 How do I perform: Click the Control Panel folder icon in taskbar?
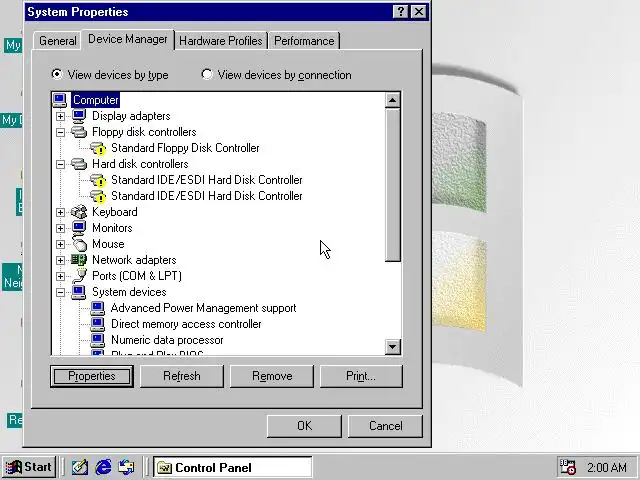(164, 467)
